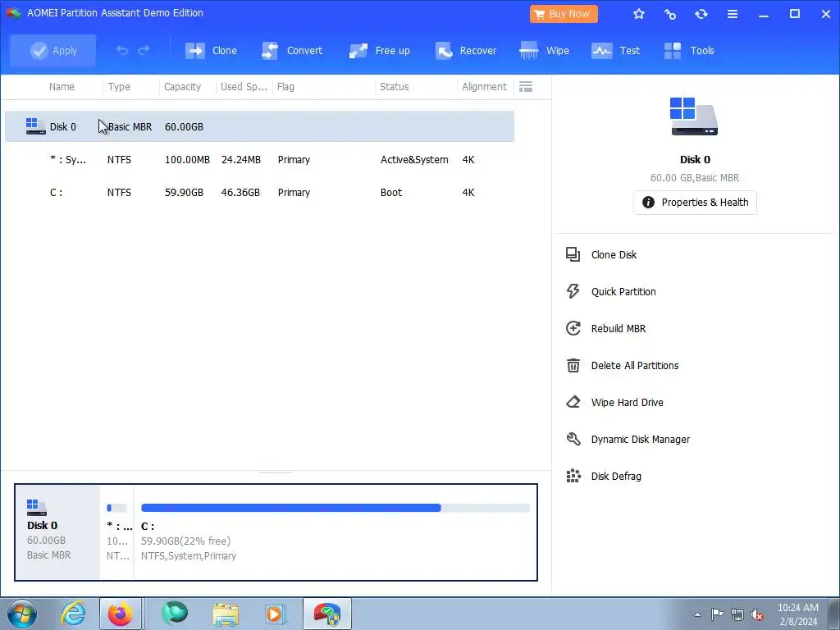Click the Quick Partition lightning icon
The height and width of the screenshot is (630, 840).
(573, 291)
